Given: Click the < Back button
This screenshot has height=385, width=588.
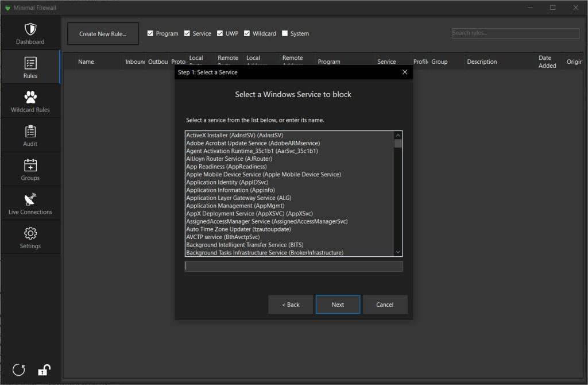Looking at the screenshot, I should coord(291,305).
